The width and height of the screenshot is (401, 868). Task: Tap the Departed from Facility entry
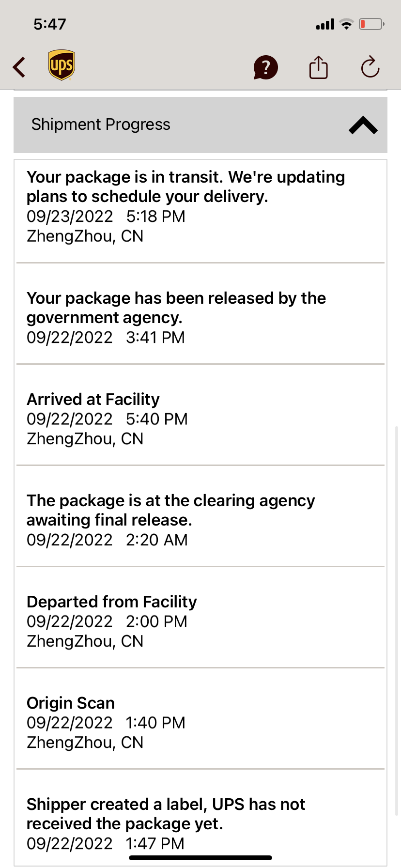[x=112, y=621]
